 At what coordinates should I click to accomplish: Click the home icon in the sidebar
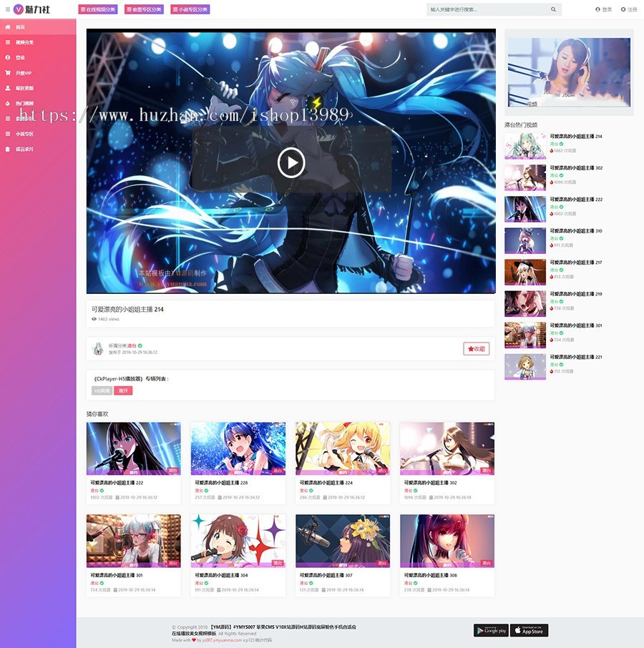click(x=7, y=27)
